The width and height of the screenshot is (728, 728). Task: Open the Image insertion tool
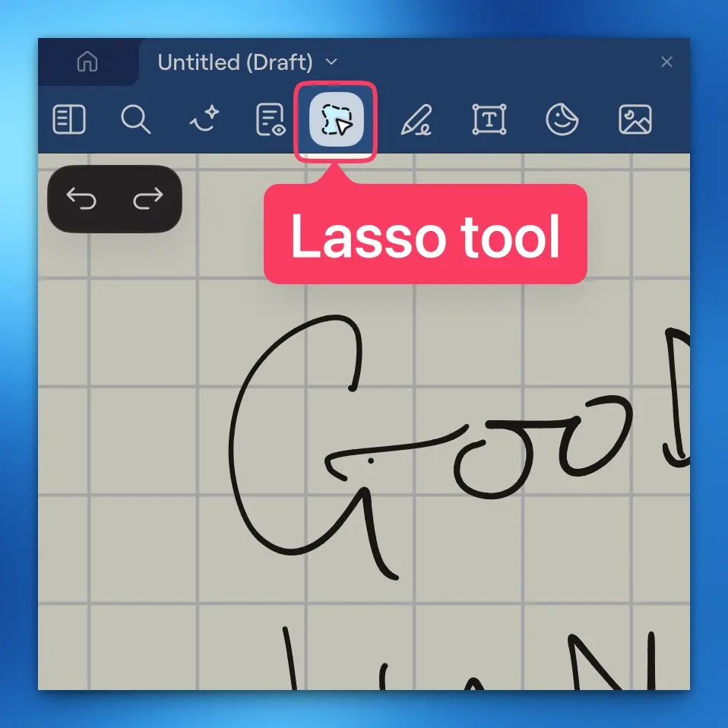tap(635, 120)
